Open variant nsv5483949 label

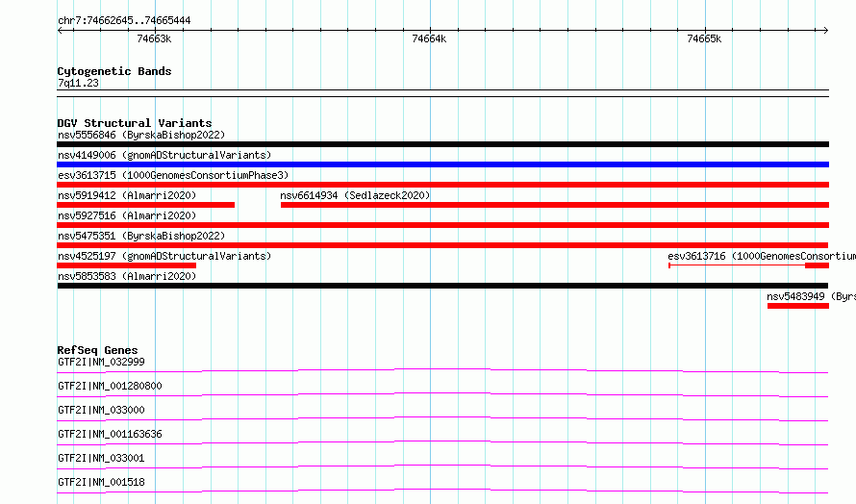point(811,296)
